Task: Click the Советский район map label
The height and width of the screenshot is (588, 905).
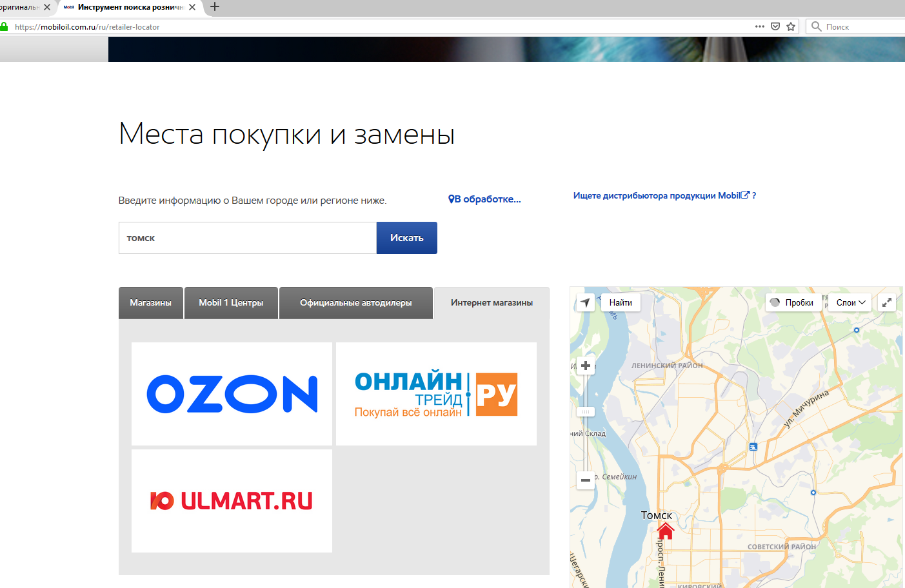Action: click(782, 547)
